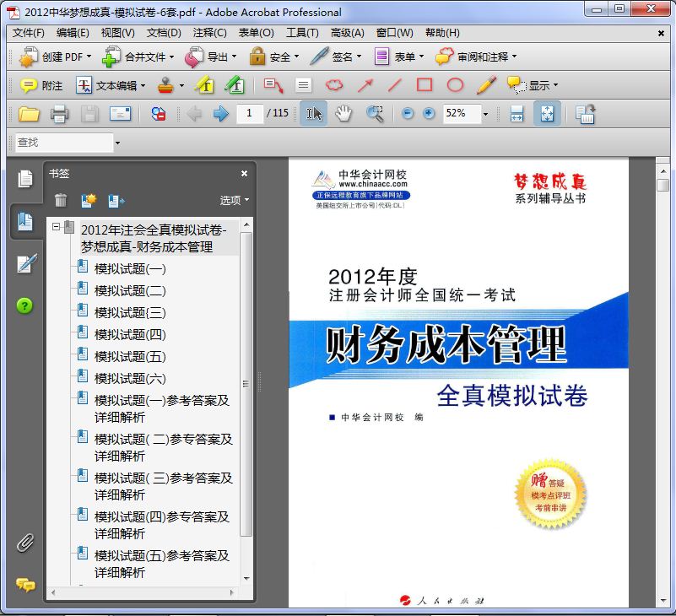Select the Hand tool
Viewport: 676px width, 616px height.
(x=343, y=114)
